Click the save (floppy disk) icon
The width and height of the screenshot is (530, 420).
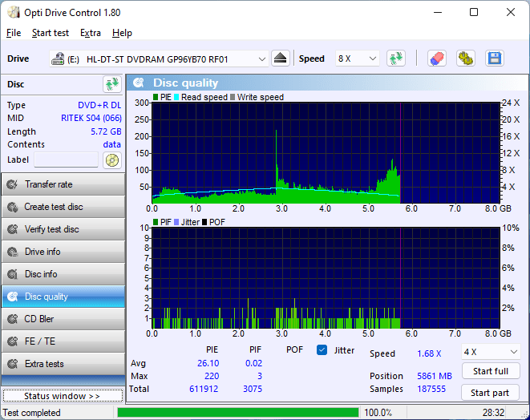[x=494, y=59]
